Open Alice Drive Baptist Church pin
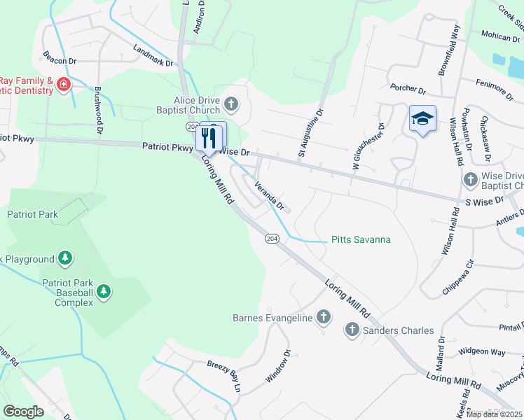 click(231, 104)
